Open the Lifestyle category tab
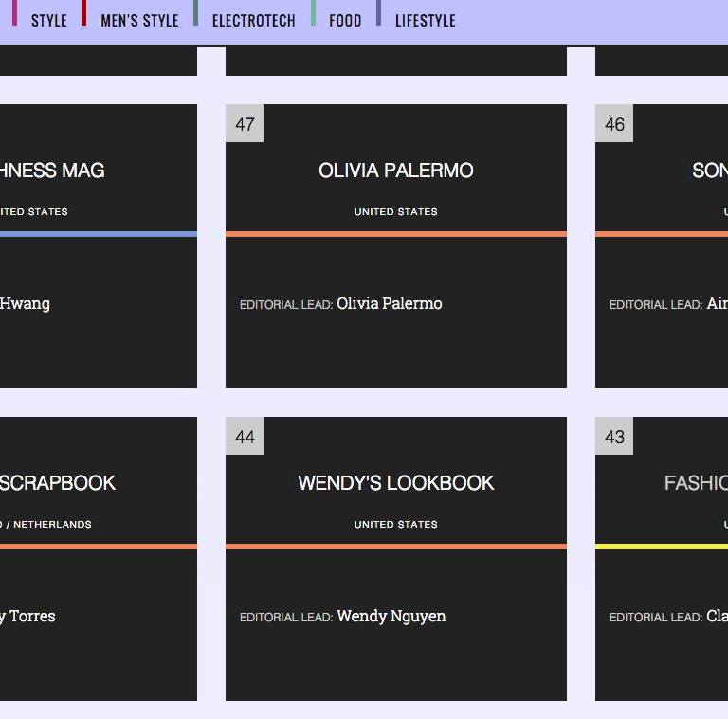 pyautogui.click(x=425, y=20)
